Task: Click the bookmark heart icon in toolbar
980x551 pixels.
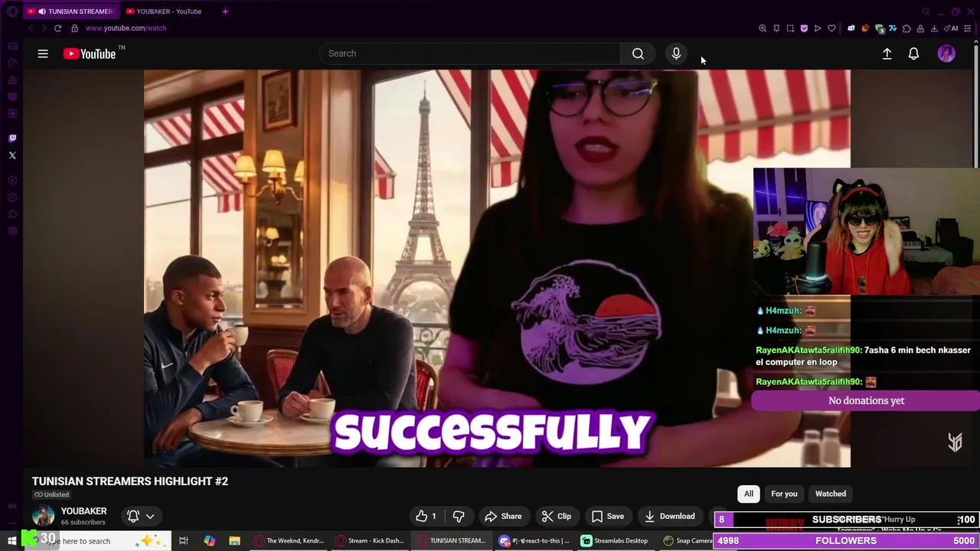Action: (x=831, y=28)
